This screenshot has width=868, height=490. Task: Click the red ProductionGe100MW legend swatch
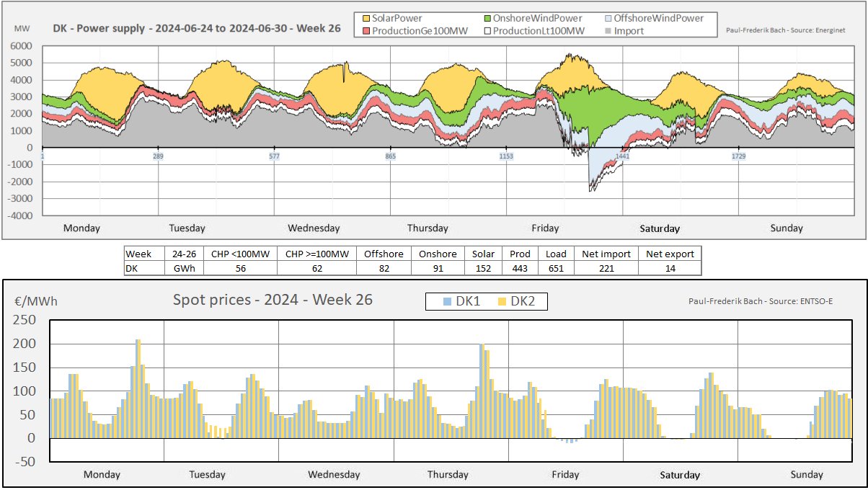tap(366, 31)
